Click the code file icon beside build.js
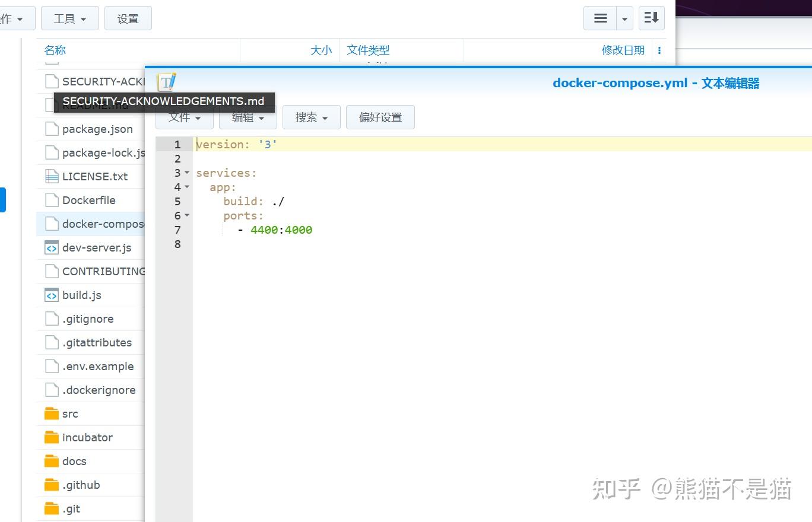812x522 pixels. tap(51, 295)
